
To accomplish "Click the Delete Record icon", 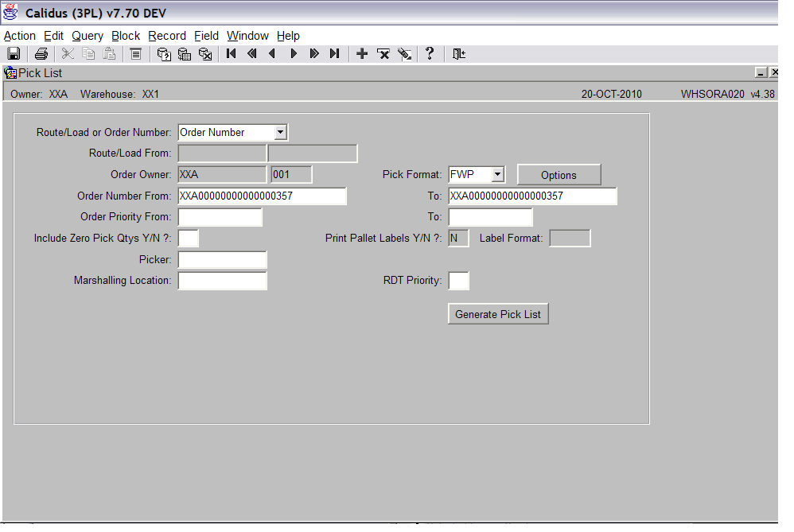I will (383, 53).
